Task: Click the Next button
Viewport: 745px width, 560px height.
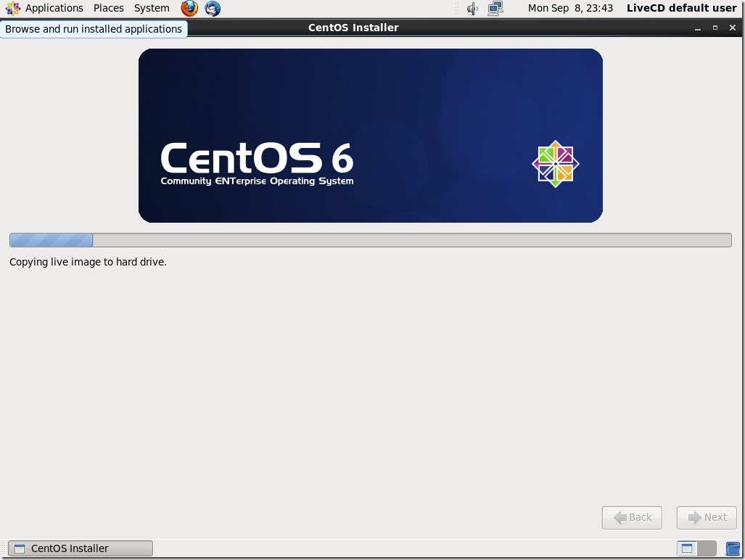Action: [x=707, y=517]
